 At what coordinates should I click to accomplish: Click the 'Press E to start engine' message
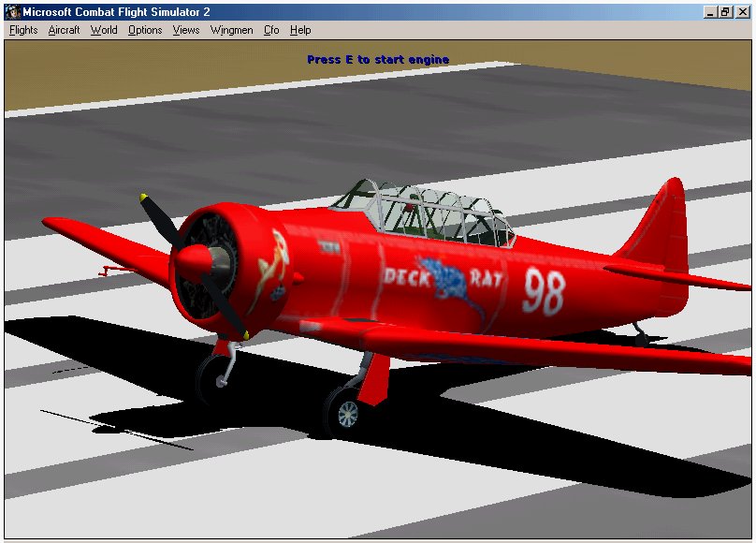click(378, 59)
